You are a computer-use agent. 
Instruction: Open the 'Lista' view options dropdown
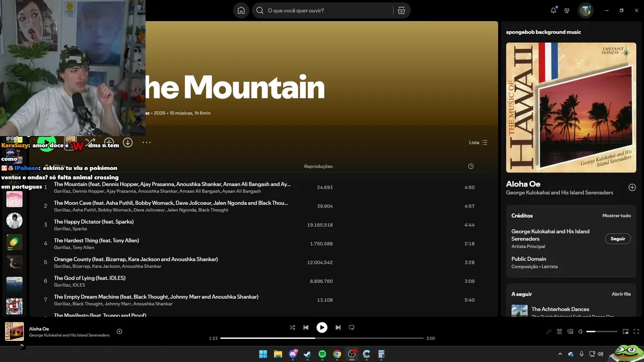[x=478, y=142]
